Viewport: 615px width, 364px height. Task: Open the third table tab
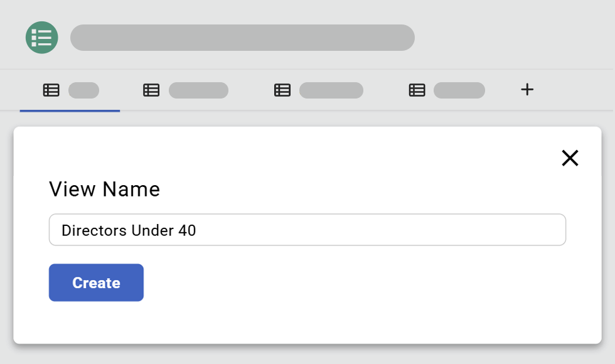[x=319, y=91]
